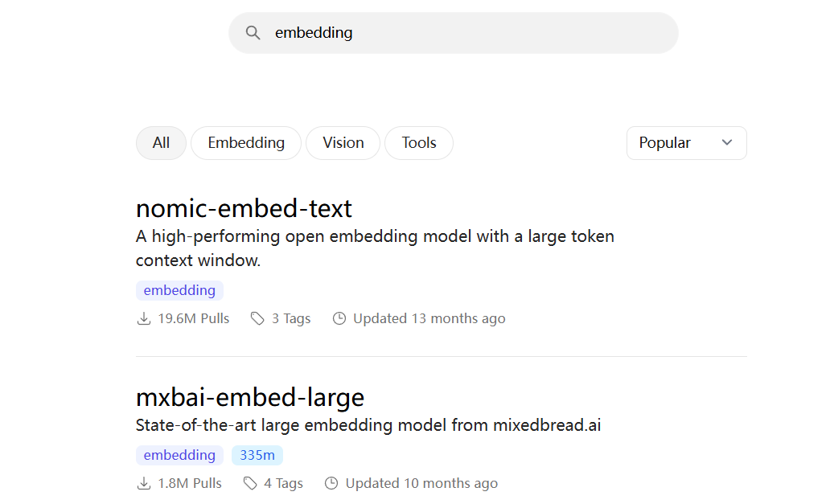Image resolution: width=830 pixels, height=504 pixels.
Task: Click tag icon next to 4 Tags
Action: point(250,483)
